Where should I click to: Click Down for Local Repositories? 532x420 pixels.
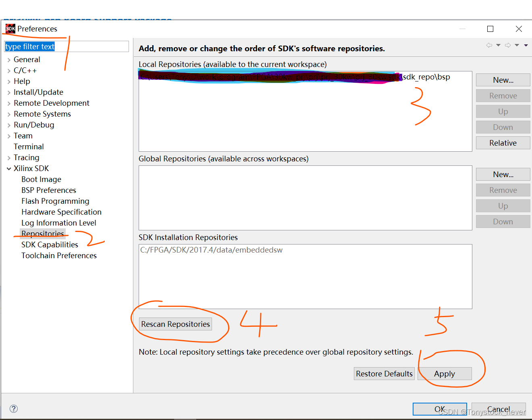click(x=503, y=127)
